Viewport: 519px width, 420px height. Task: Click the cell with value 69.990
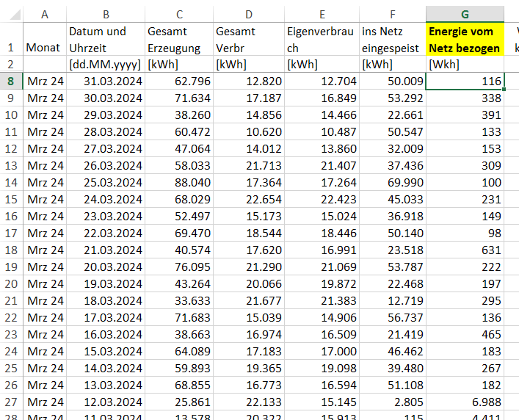click(393, 182)
